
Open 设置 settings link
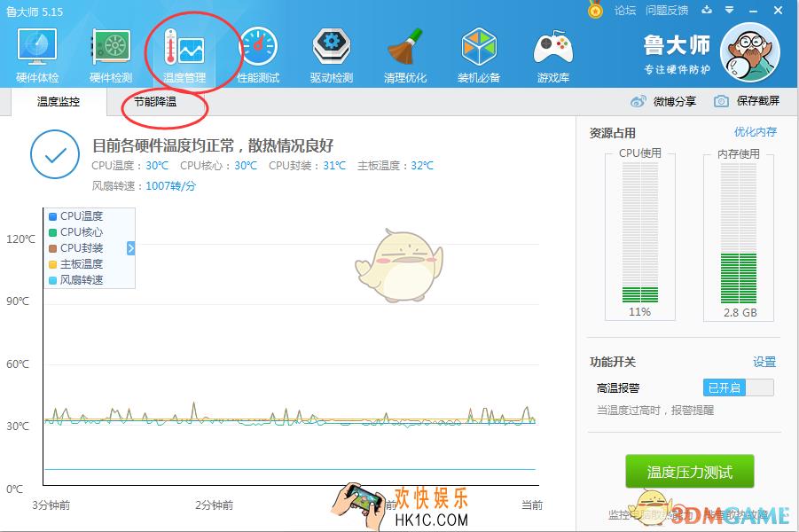[764, 363]
